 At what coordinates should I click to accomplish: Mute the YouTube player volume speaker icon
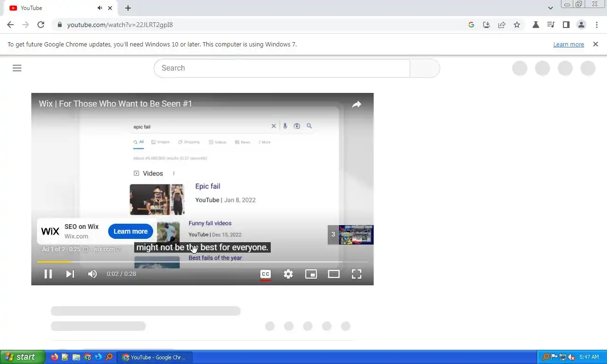click(x=92, y=274)
